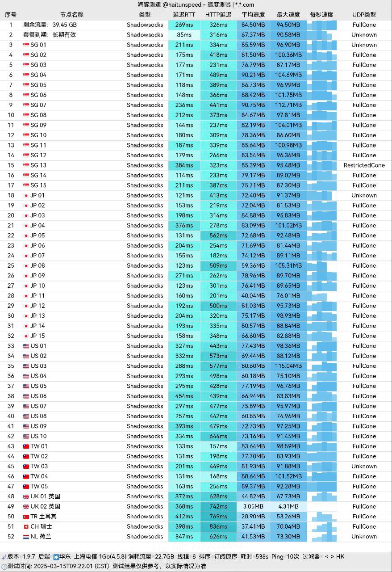Click the 85ms RTT cell in row 2
Screen dimensions: 392x572
coord(184,35)
